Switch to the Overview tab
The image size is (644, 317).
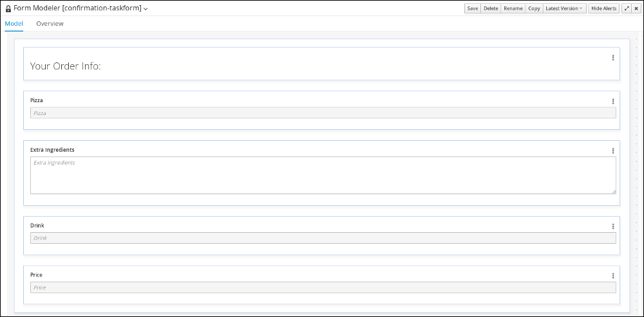[50, 23]
